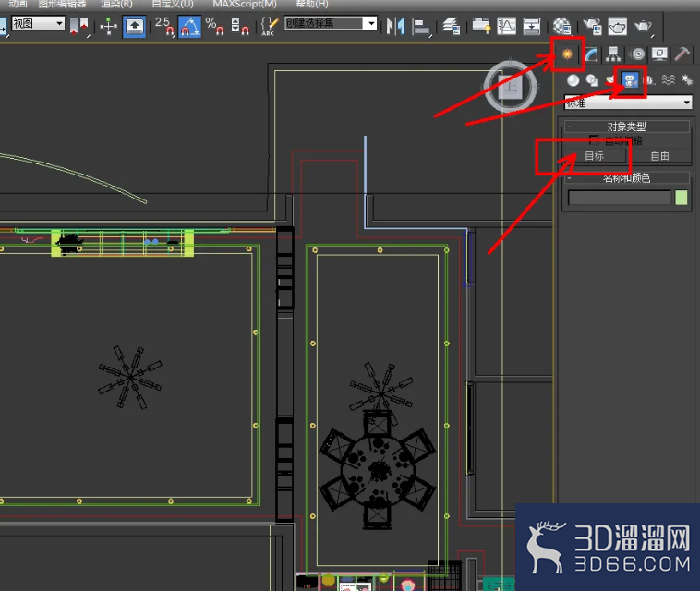Toggle the 2.5D snaps button

click(x=164, y=27)
